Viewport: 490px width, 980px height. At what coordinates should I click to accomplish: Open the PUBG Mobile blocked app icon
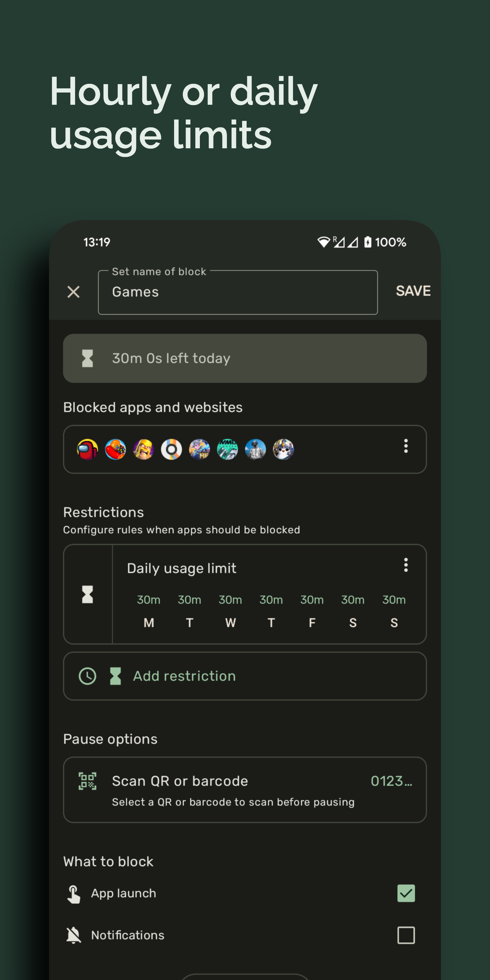pos(255,450)
